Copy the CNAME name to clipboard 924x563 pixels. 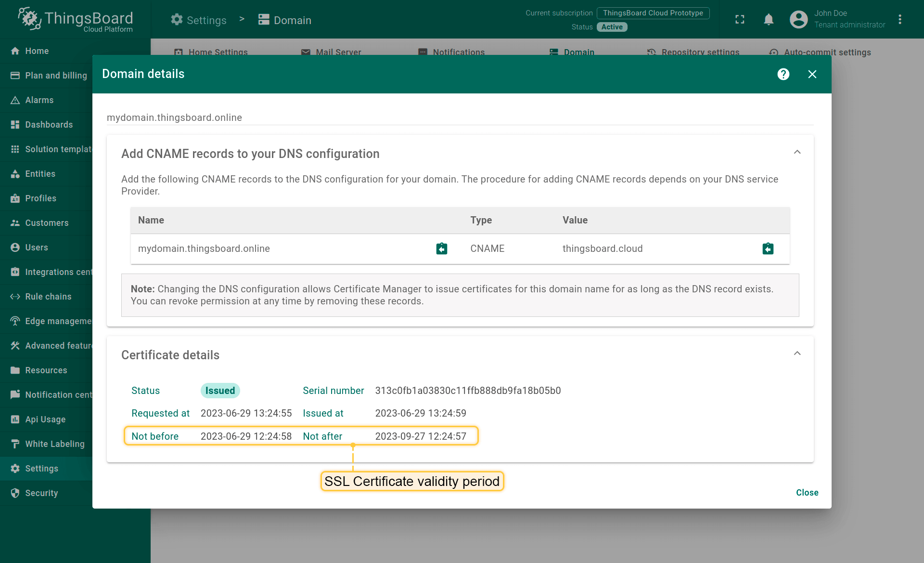(x=441, y=249)
